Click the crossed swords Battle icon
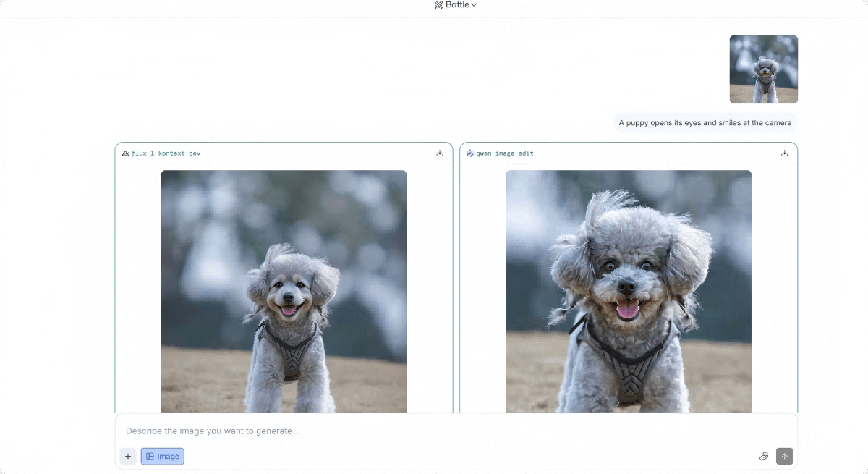The image size is (868, 474). point(438,5)
